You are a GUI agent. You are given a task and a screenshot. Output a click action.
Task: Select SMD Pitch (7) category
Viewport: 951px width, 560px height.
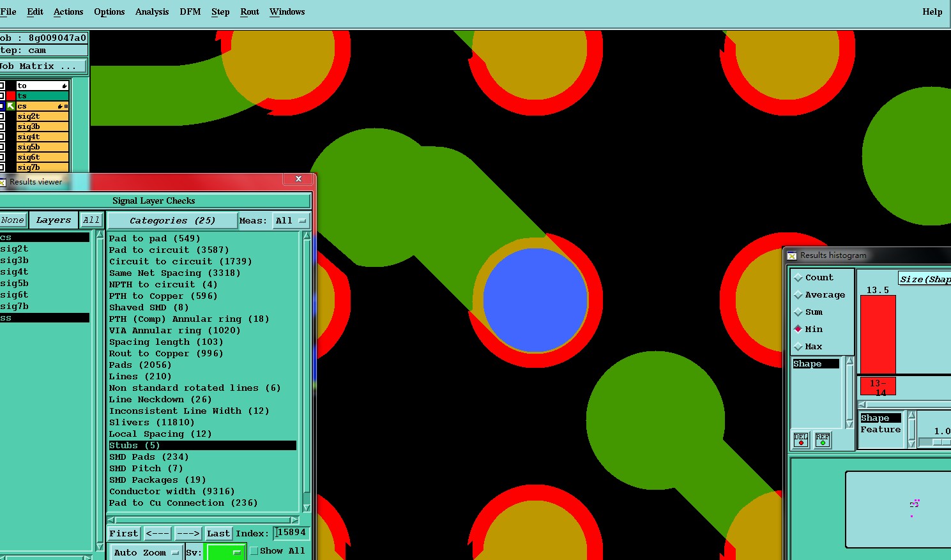click(146, 469)
